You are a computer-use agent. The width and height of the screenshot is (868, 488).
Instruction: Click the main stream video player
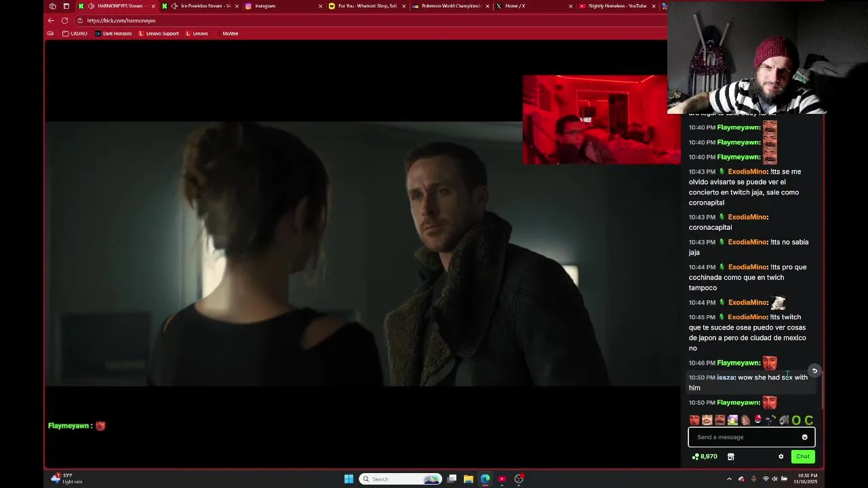363,253
